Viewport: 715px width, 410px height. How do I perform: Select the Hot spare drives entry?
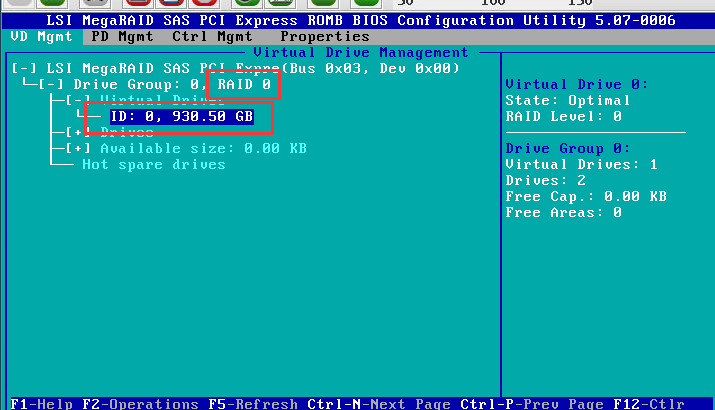coord(153,164)
